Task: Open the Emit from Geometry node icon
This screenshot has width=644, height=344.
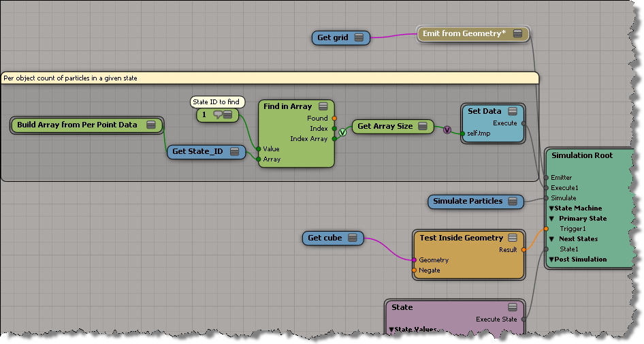Action: pyautogui.click(x=517, y=34)
